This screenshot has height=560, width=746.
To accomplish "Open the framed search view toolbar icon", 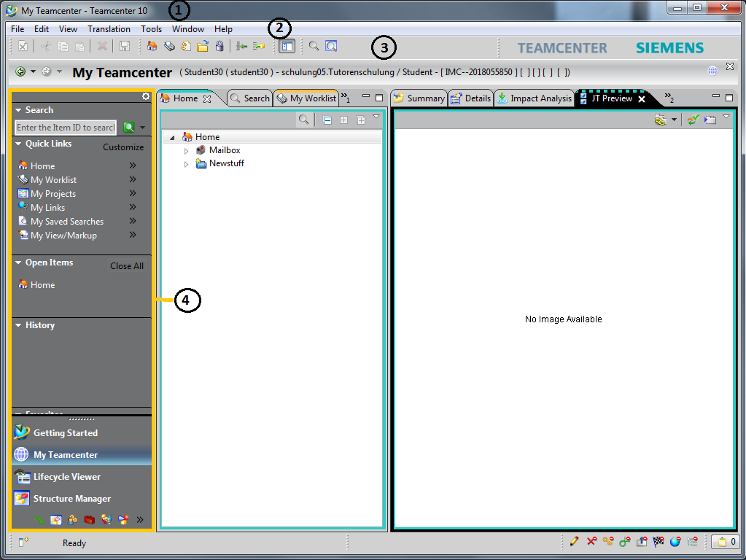I will click(x=331, y=46).
